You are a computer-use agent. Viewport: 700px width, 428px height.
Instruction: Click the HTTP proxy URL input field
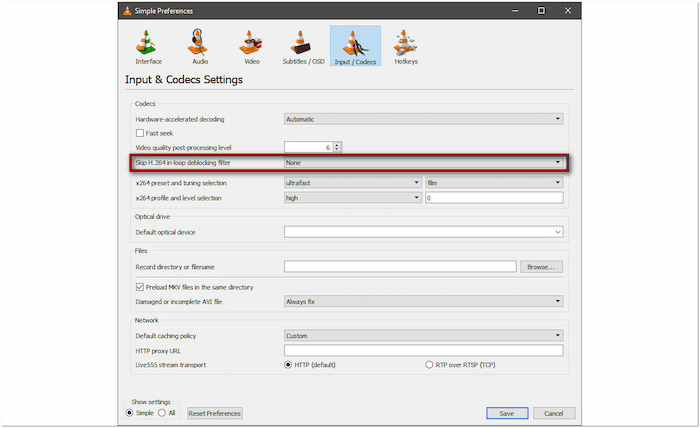click(423, 350)
